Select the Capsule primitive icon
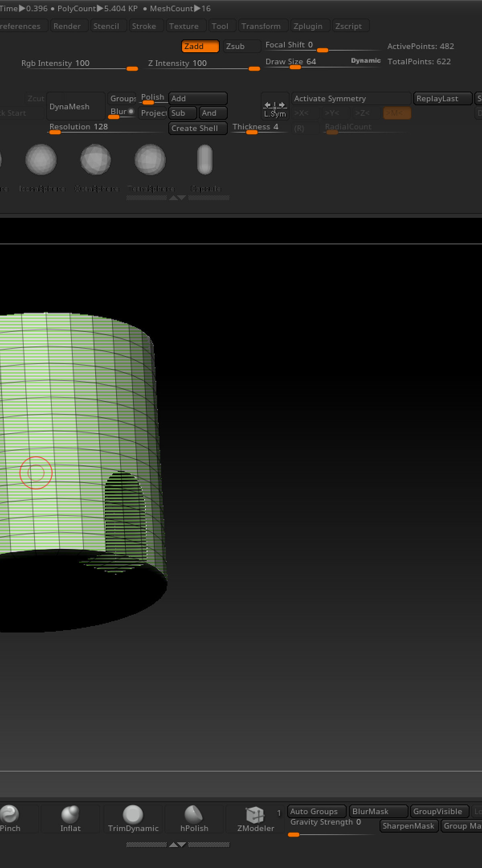Image resolution: width=482 pixels, height=868 pixels. (x=205, y=160)
